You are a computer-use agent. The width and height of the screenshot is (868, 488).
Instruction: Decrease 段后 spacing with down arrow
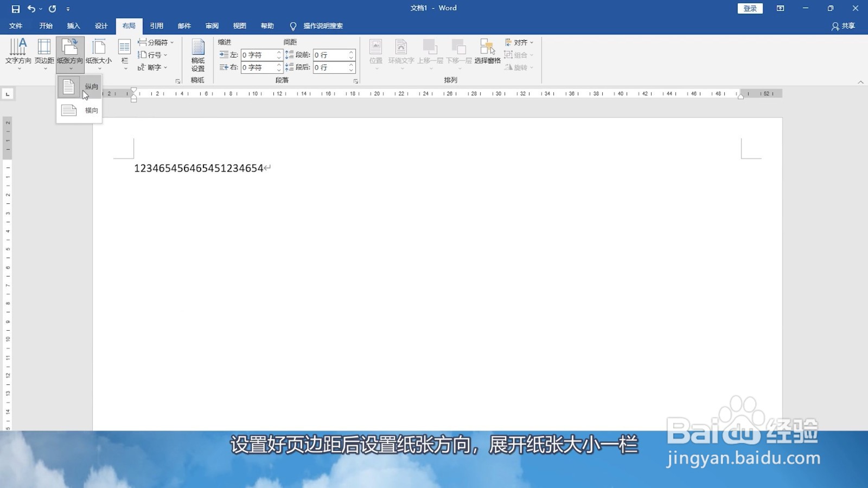click(x=352, y=70)
